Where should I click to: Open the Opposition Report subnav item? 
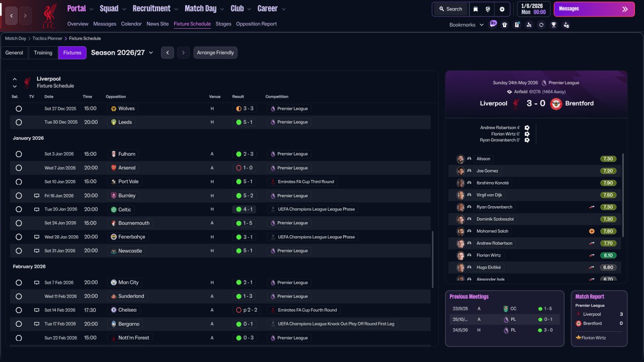pos(257,24)
